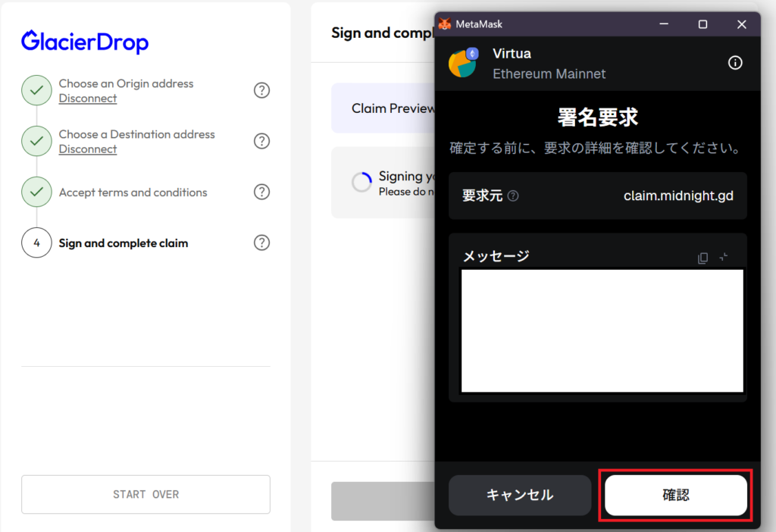The image size is (776, 532).
Task: Click the signing progress spinner
Action: pos(361,182)
